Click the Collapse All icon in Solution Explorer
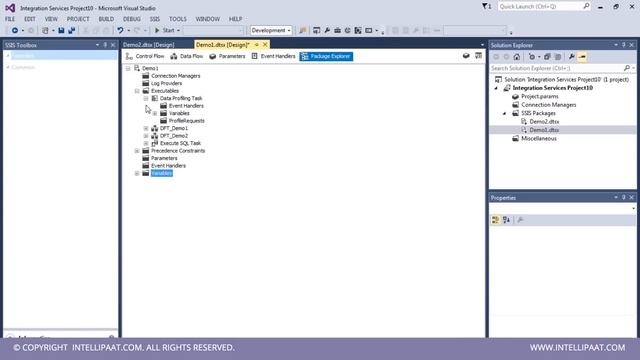 [547, 57]
